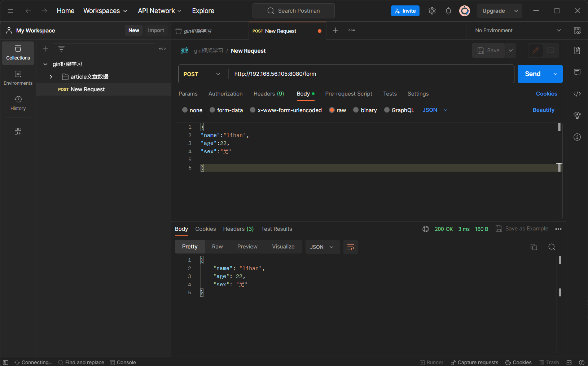Expand the article文章数据 folder
The height and width of the screenshot is (366, 588).
tap(51, 77)
